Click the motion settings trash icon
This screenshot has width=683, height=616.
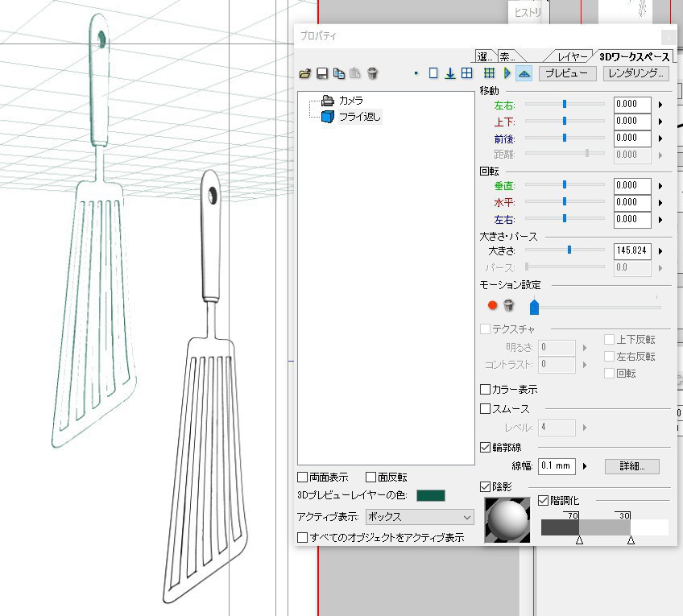(511, 305)
